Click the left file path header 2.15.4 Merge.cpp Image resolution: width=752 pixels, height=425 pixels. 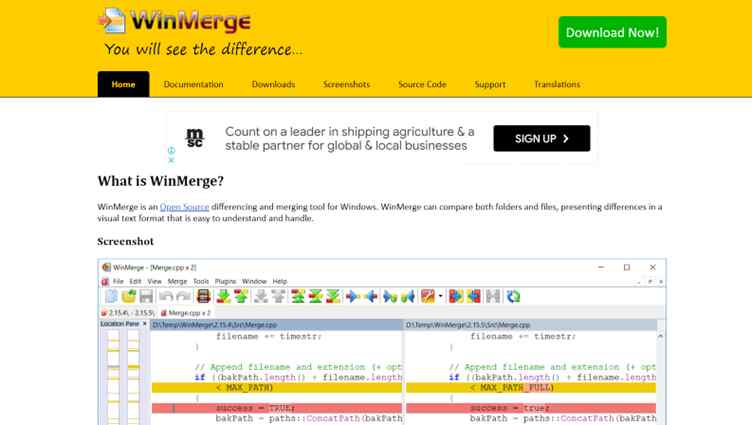point(276,325)
